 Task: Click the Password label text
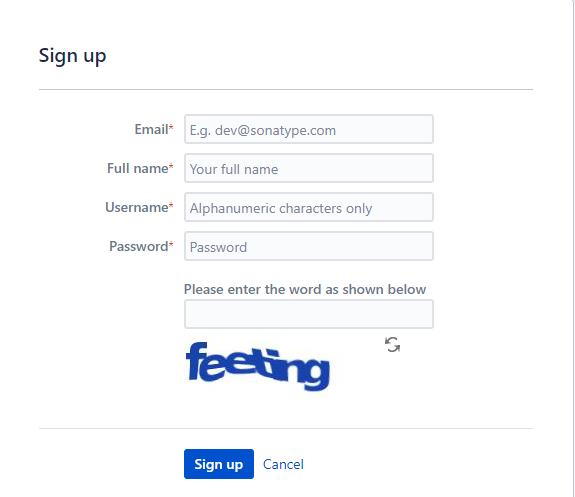(x=139, y=246)
